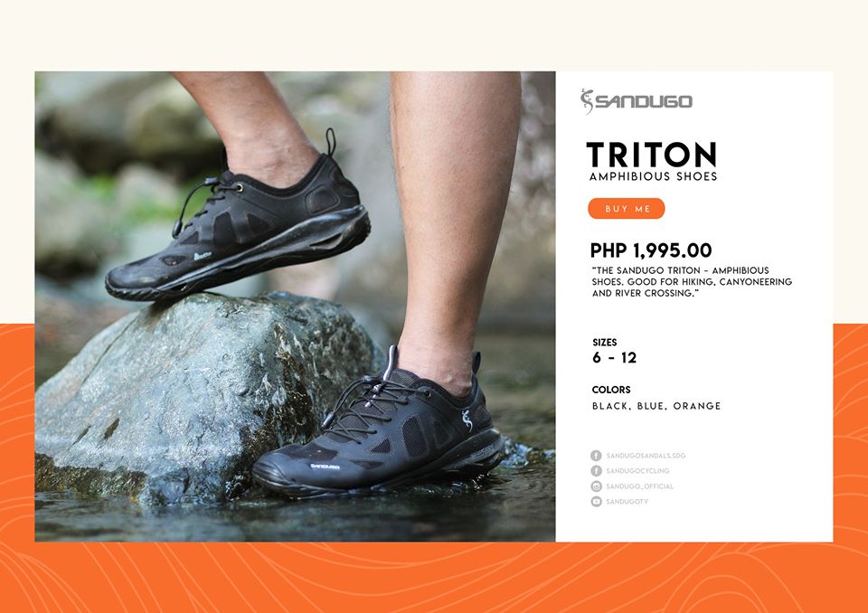Click the TRITON product title

click(652, 155)
